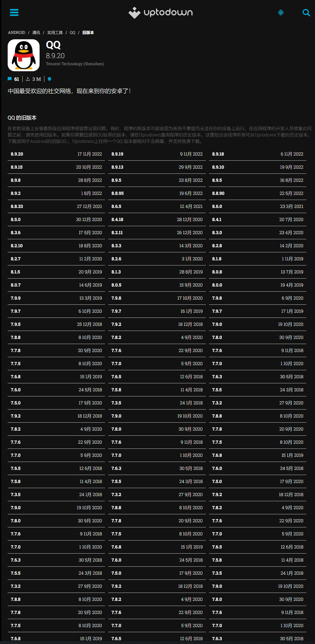Navigate to QQ breadcrumb link
This screenshot has width=315, height=644.
click(x=72, y=33)
